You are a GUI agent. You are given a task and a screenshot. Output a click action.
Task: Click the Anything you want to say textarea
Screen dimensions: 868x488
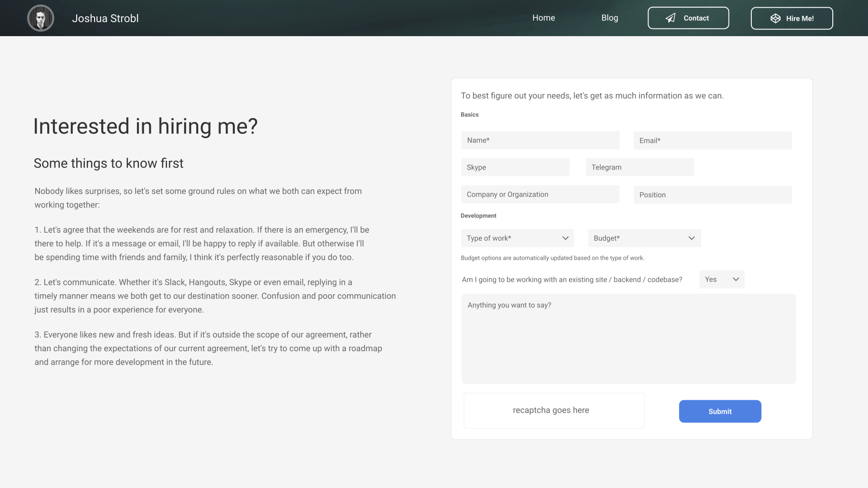click(x=628, y=339)
